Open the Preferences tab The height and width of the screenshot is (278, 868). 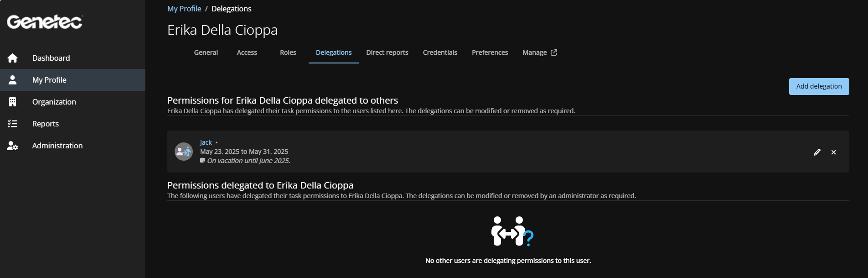(490, 52)
